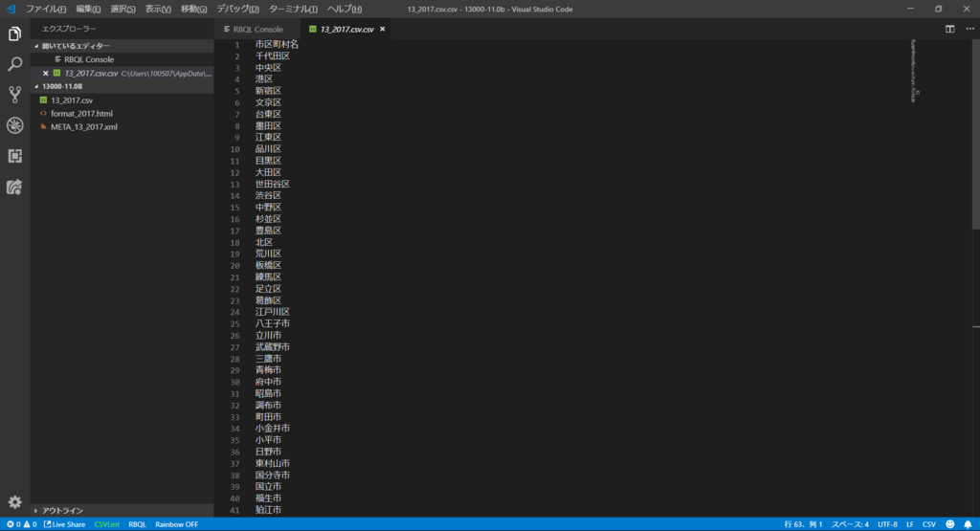Click Live Share in status bar

64,524
